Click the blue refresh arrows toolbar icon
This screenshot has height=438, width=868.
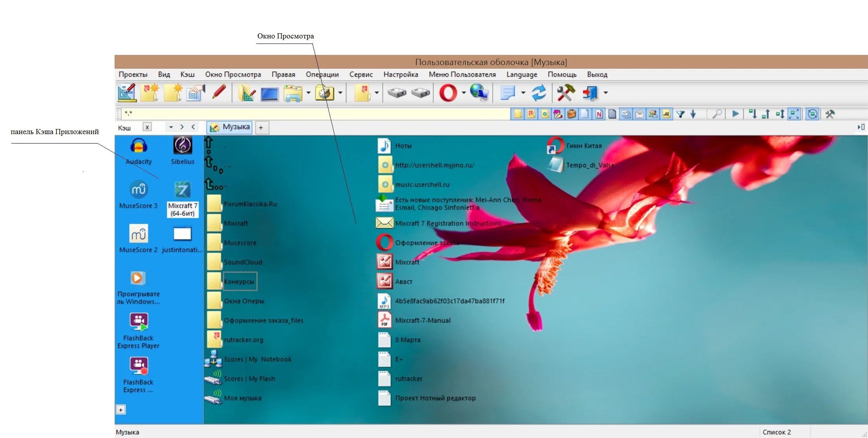539,93
